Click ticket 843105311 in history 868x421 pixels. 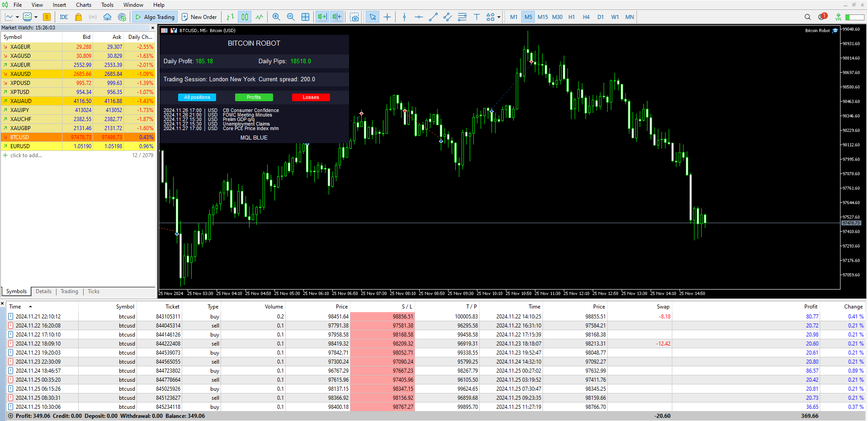168,317
